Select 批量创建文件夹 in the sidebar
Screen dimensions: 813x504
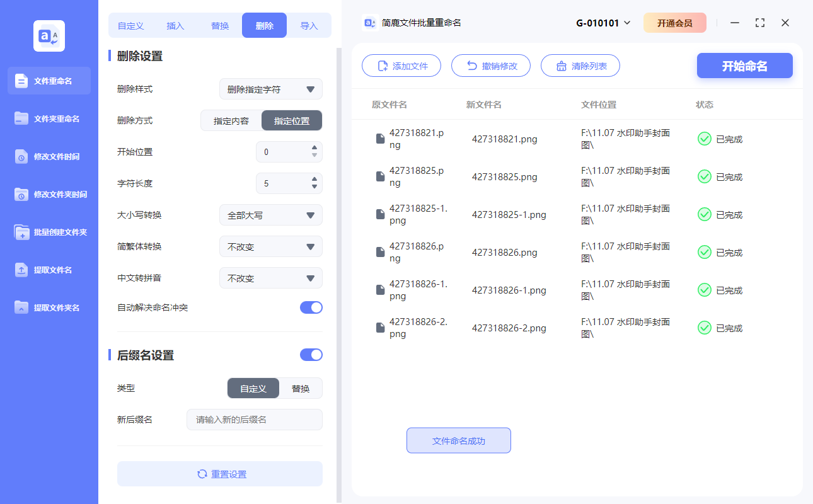49,232
